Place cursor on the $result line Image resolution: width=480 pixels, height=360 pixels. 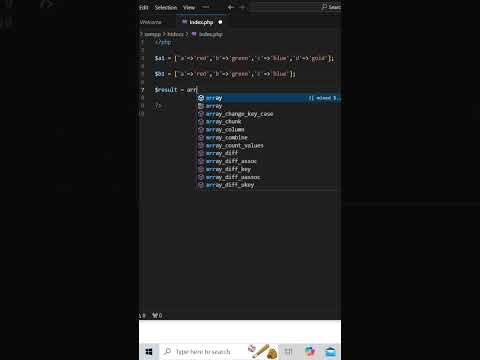176,90
